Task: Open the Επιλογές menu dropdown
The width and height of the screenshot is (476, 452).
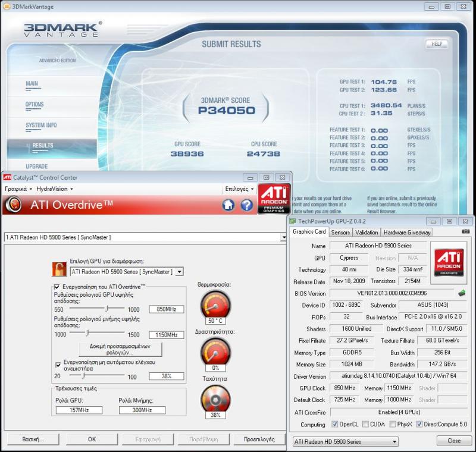Action: [x=239, y=189]
